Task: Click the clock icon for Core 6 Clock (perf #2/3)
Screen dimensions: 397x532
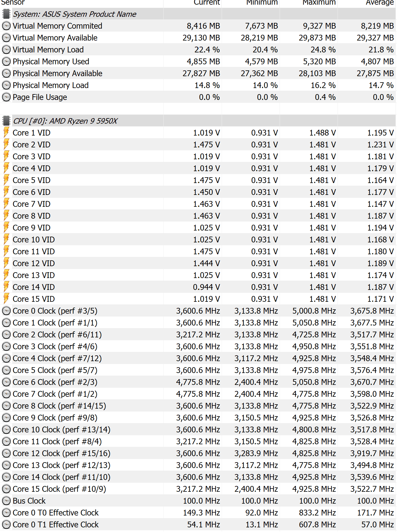Action: (6, 382)
